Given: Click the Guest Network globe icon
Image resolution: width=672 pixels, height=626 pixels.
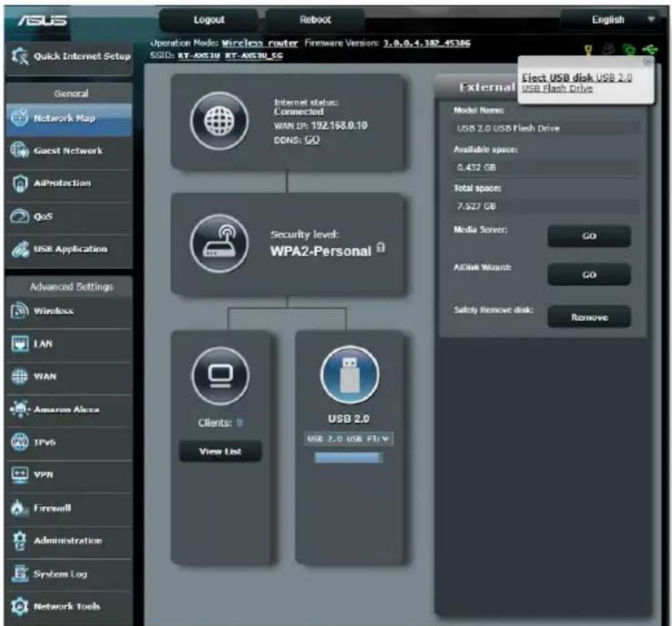Looking at the screenshot, I should click(19, 150).
